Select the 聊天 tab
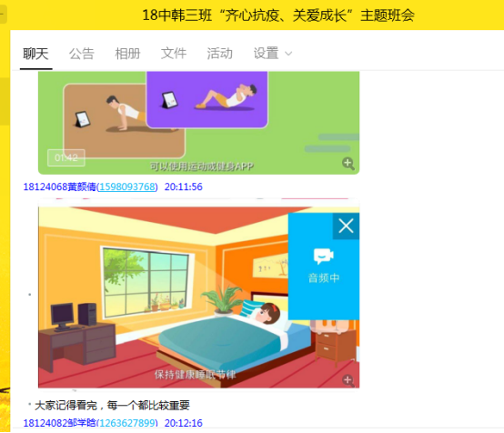This screenshot has width=504, height=433. tap(35, 54)
